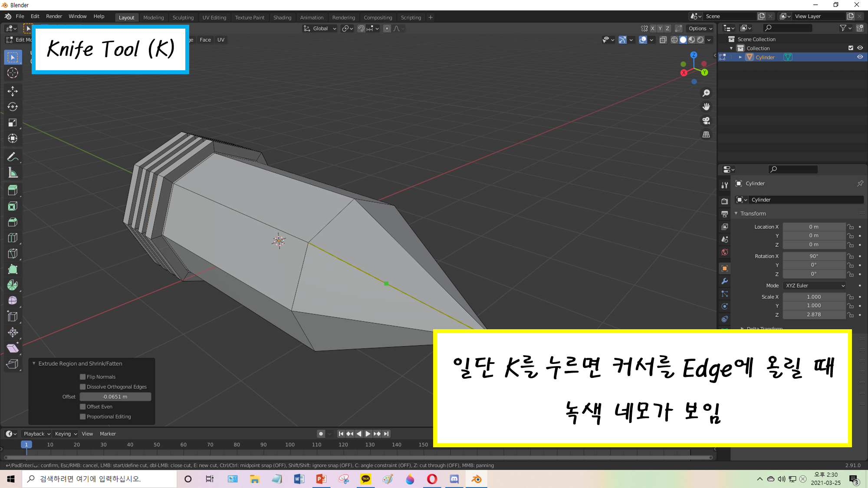This screenshot has height=488, width=868.
Task: Select the Measure tool
Action: tap(13, 173)
